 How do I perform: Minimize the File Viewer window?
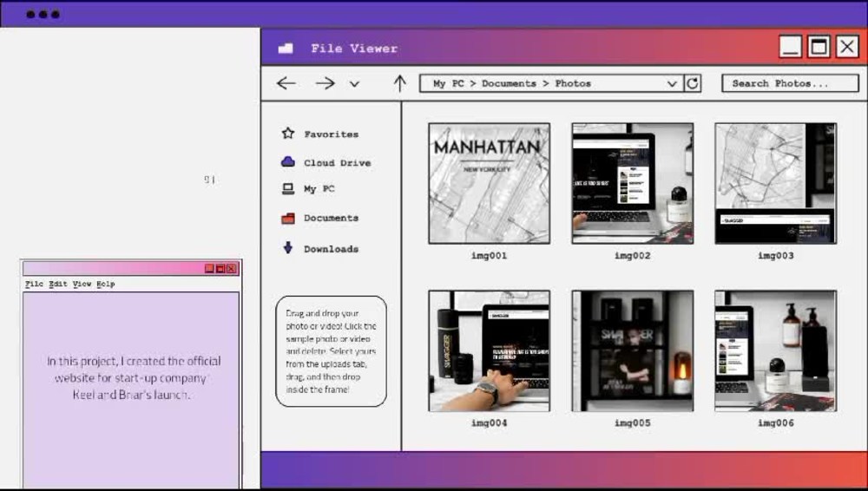tap(791, 47)
